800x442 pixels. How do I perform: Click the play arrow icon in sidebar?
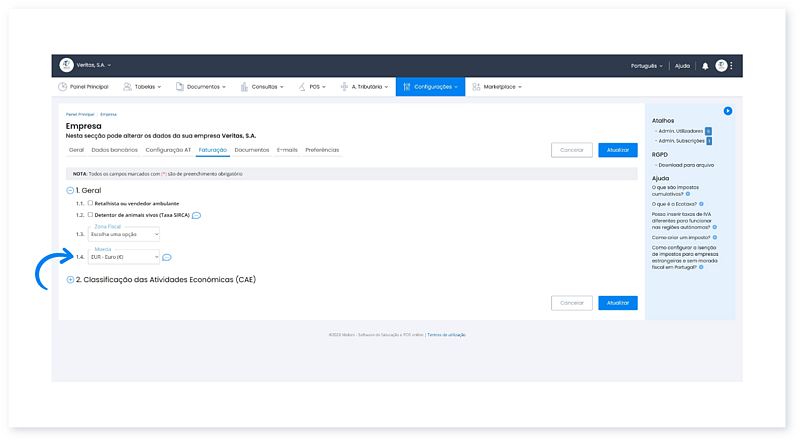(728, 110)
